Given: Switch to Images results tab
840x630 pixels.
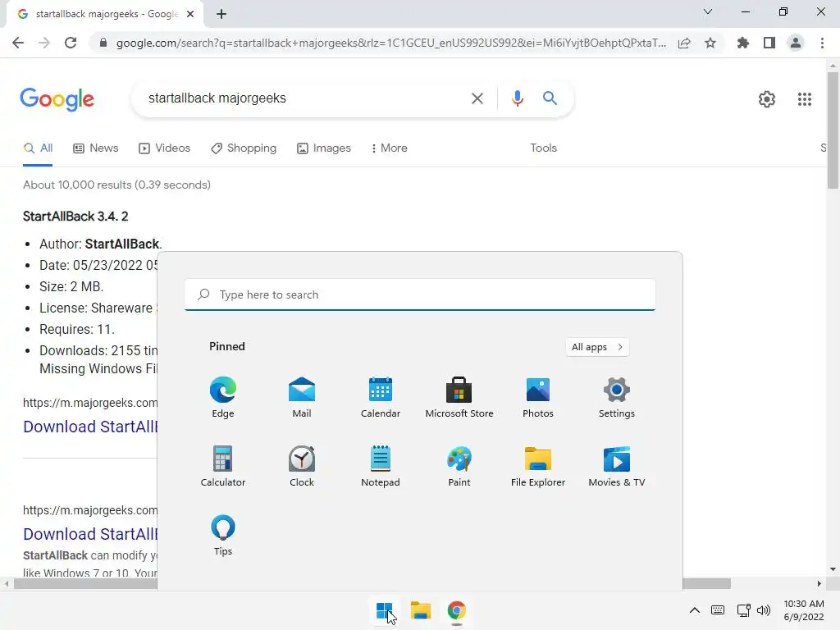Looking at the screenshot, I should (x=324, y=148).
